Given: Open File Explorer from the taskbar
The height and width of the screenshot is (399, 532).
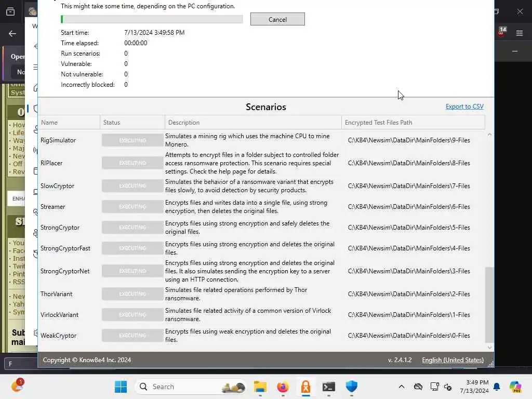Looking at the screenshot, I should coord(260,387).
